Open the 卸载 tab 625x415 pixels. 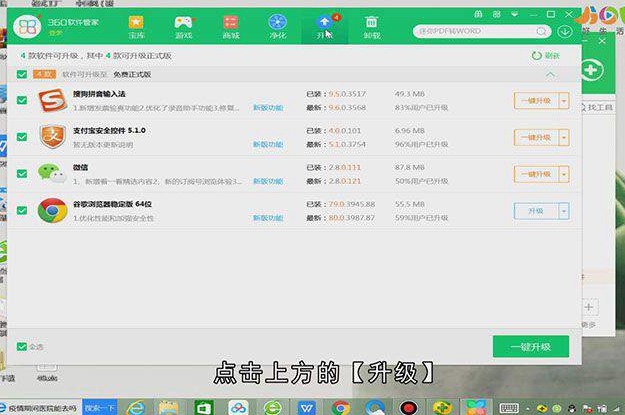[x=371, y=27]
